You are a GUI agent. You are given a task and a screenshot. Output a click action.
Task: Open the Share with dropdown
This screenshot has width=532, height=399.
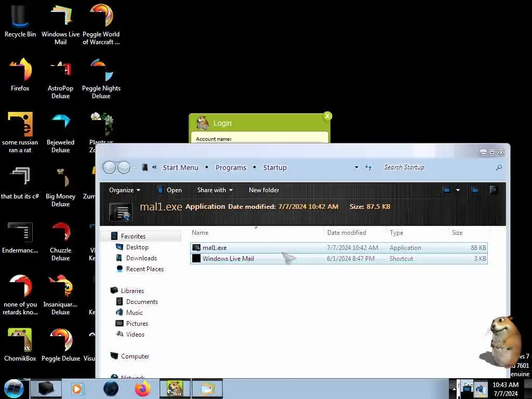click(x=215, y=190)
